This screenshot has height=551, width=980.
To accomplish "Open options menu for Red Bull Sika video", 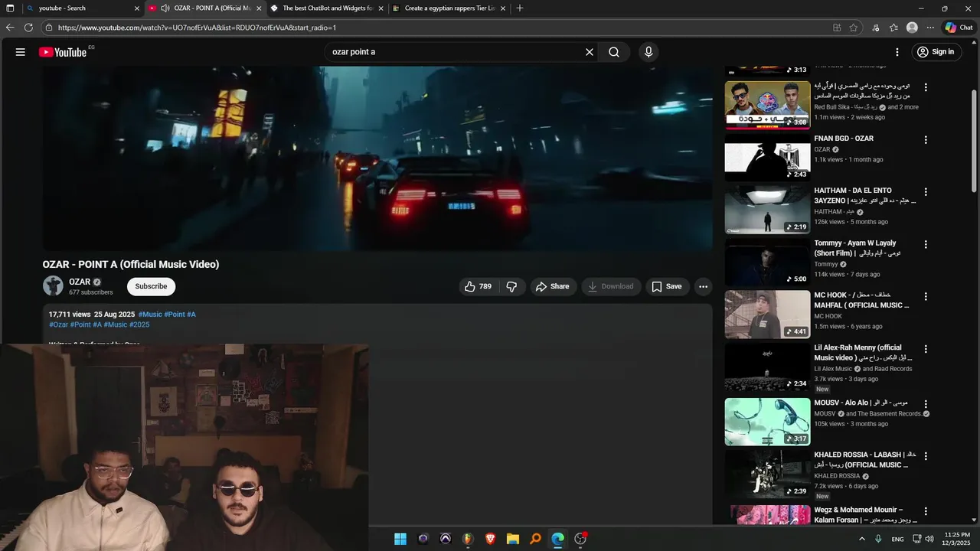I will [x=926, y=87].
